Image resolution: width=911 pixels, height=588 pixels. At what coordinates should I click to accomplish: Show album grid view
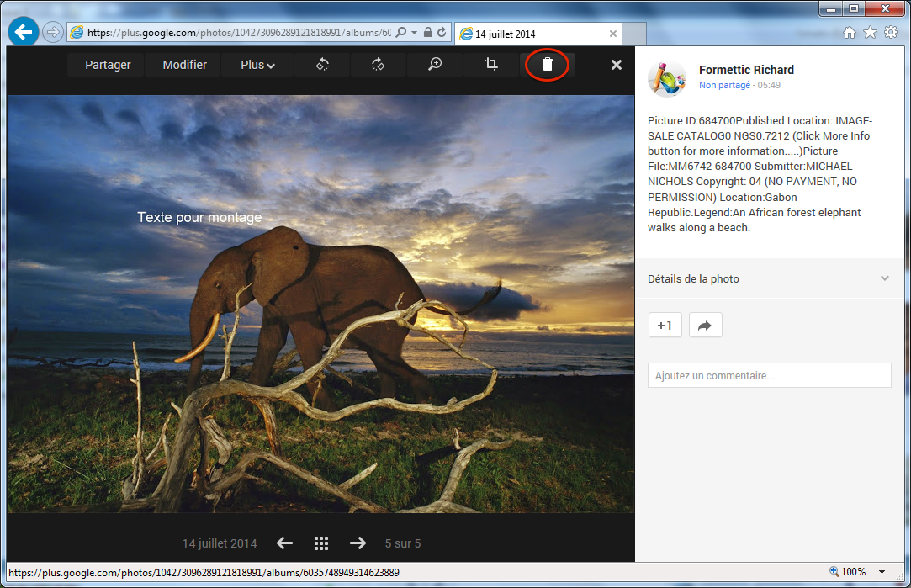321,543
